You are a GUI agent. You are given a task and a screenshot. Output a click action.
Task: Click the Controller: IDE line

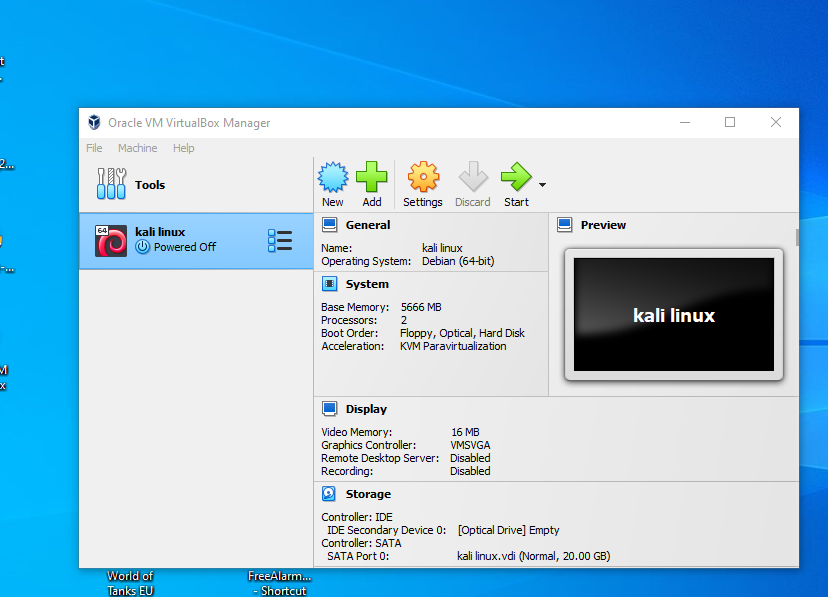click(357, 517)
